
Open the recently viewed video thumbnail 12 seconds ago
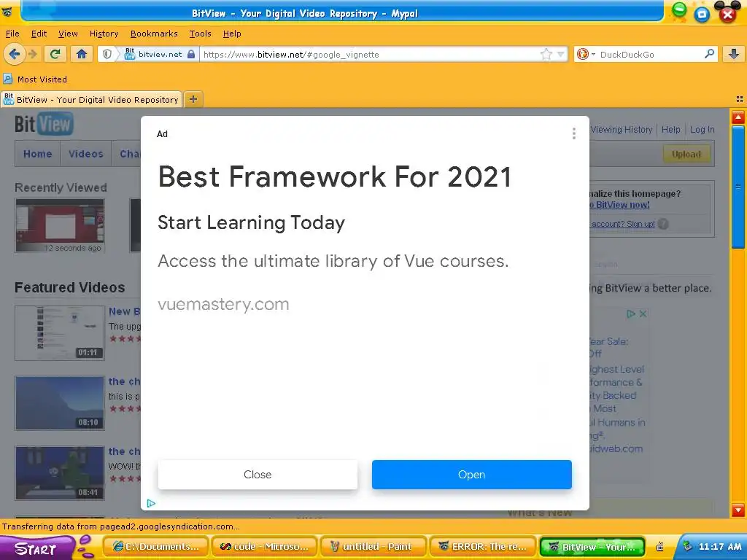pyautogui.click(x=60, y=225)
